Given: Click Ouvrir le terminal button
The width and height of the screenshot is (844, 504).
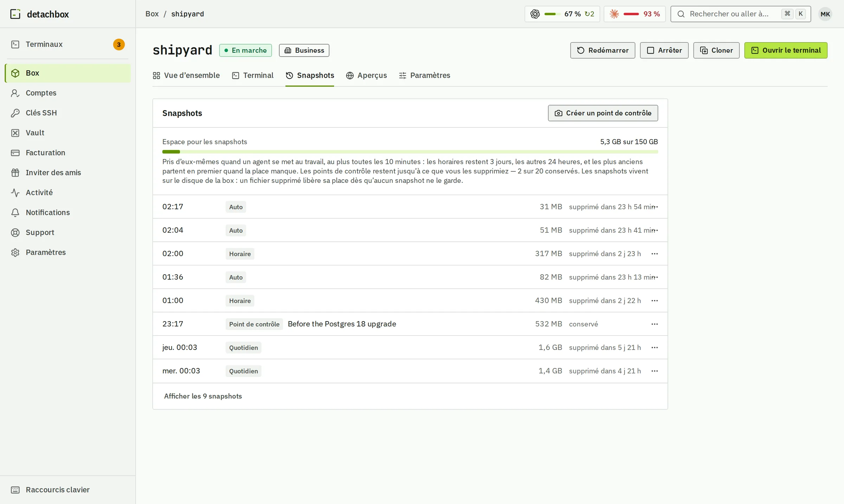Looking at the screenshot, I should tap(786, 50).
